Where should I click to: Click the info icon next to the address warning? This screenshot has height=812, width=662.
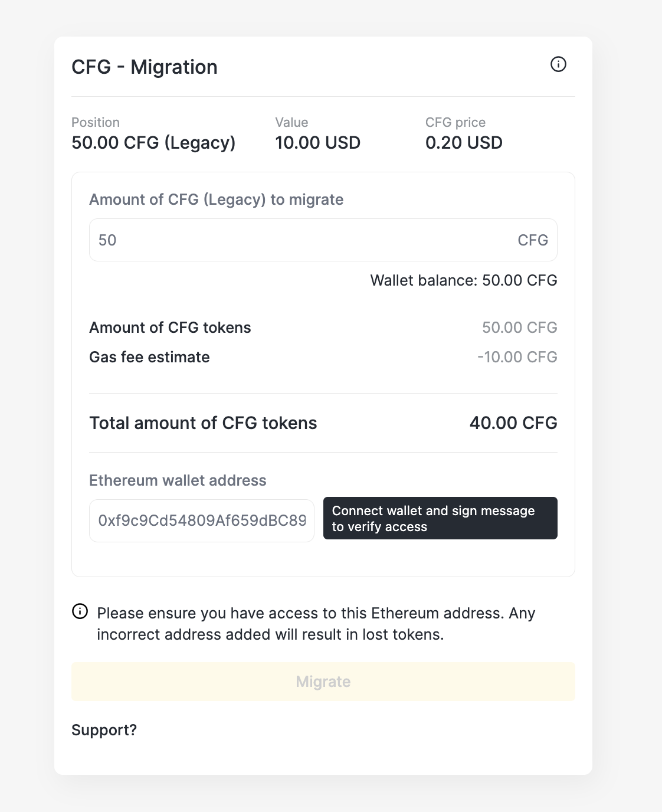80,611
